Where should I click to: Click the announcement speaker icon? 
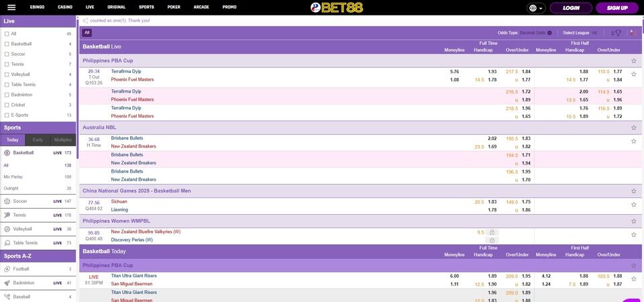point(85,20)
